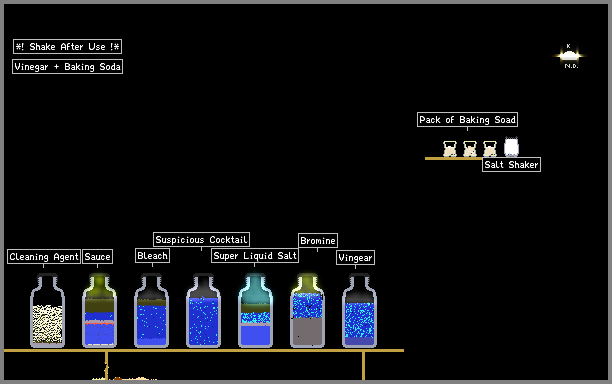Select the Sauce bottle with green top
Image resolution: width=612 pixels, height=384 pixels.
100,310
